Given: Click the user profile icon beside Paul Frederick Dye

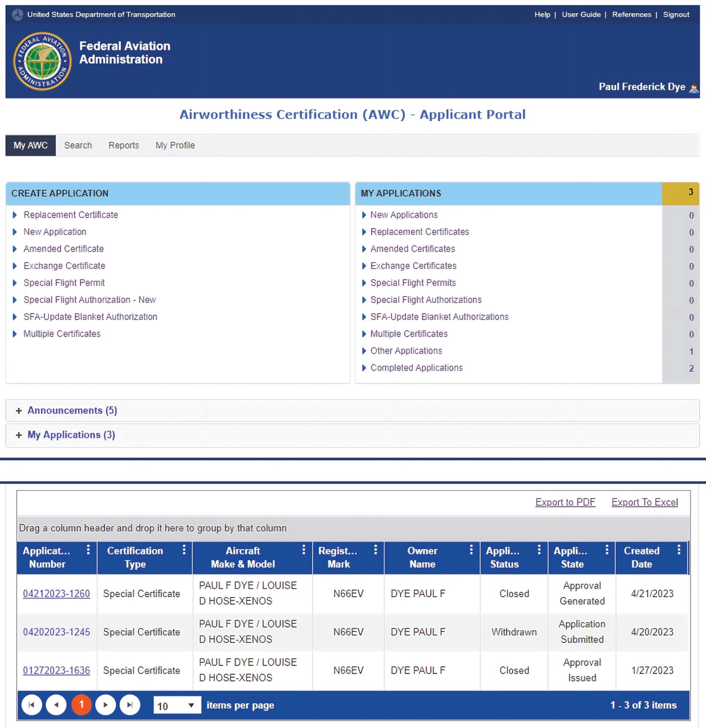Looking at the screenshot, I should point(693,88).
